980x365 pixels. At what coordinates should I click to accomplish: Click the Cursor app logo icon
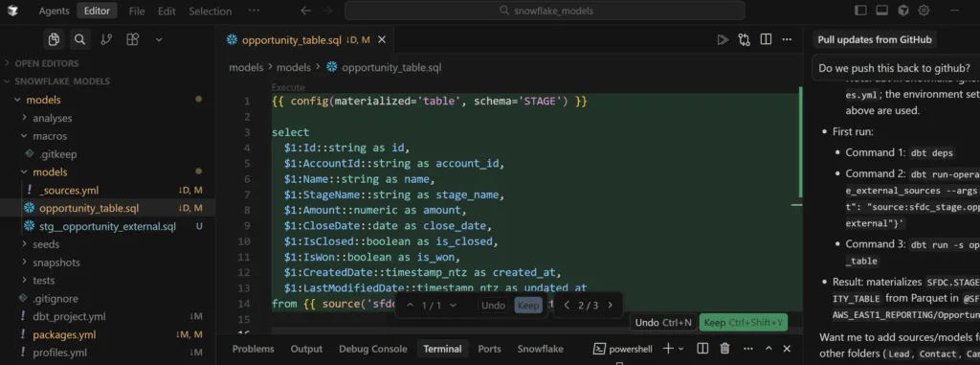(13, 11)
